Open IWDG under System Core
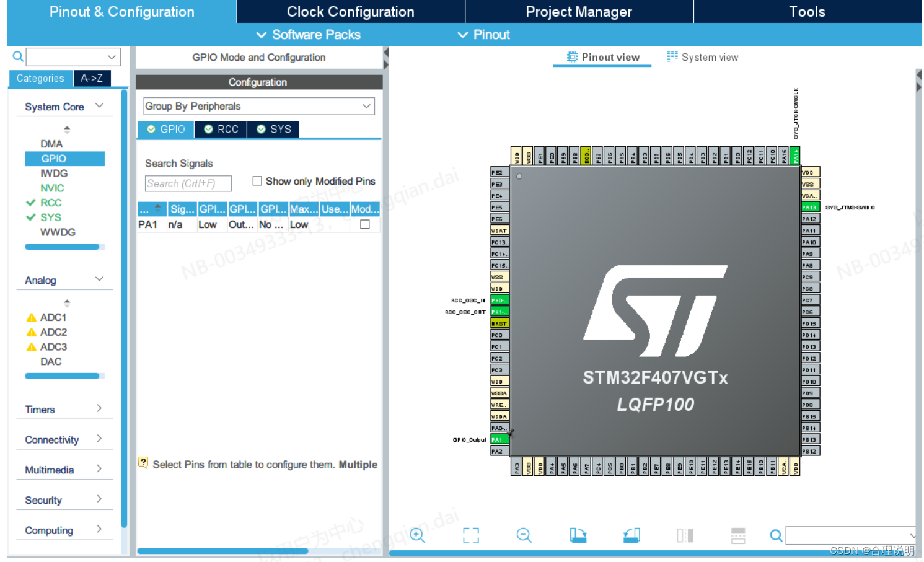Viewport: 924px width, 562px height. point(54,173)
